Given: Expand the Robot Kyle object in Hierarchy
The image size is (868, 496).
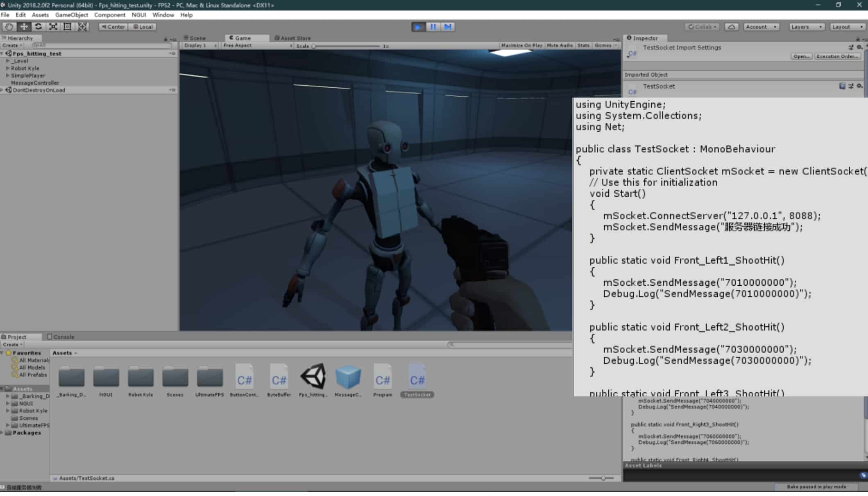Looking at the screenshot, I should click(x=7, y=68).
